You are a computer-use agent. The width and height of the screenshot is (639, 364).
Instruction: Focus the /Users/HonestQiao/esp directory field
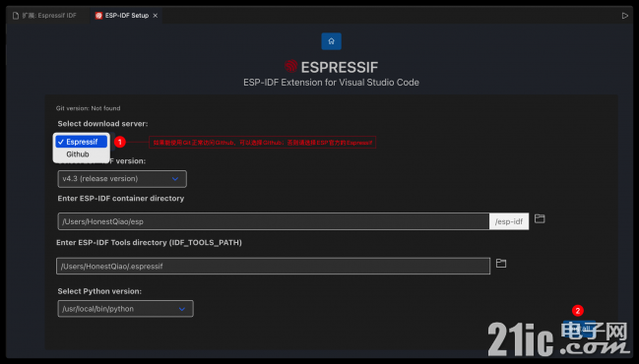click(274, 221)
